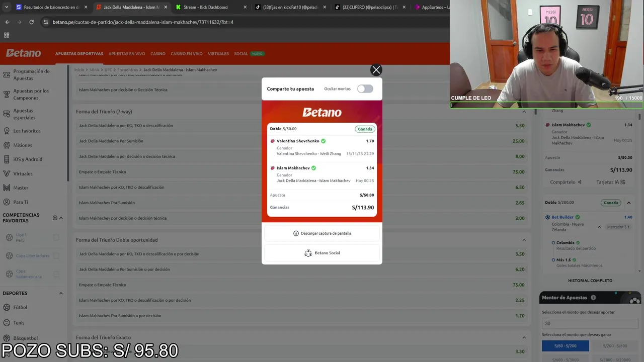
Task: Open Apuestas por los Campeones
Action: [x=31, y=94]
